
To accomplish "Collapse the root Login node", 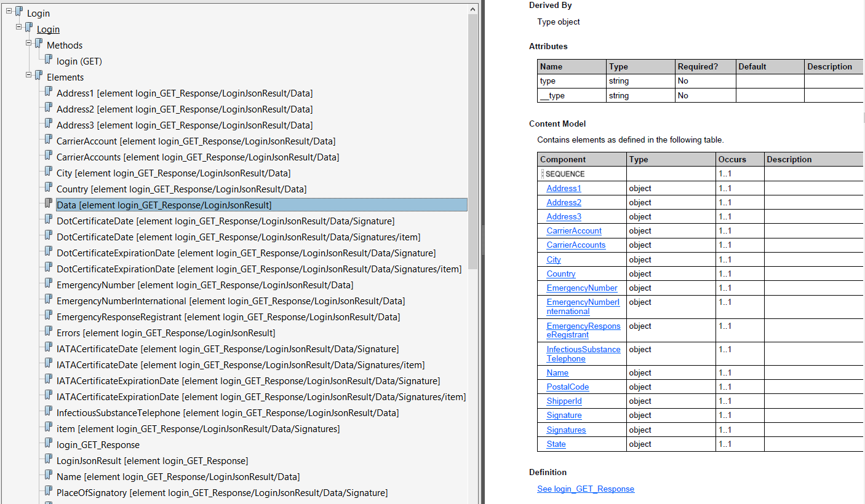I will click(9, 10).
